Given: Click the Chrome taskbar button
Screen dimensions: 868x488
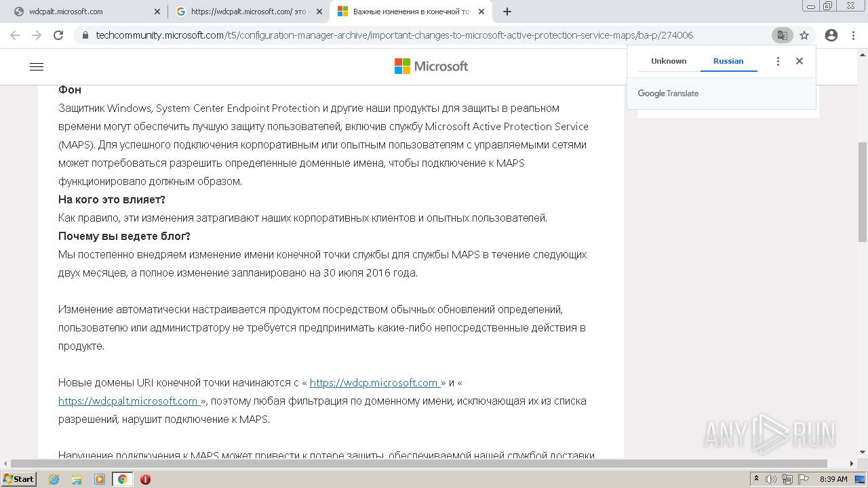Looking at the screenshot, I should pos(122,479).
